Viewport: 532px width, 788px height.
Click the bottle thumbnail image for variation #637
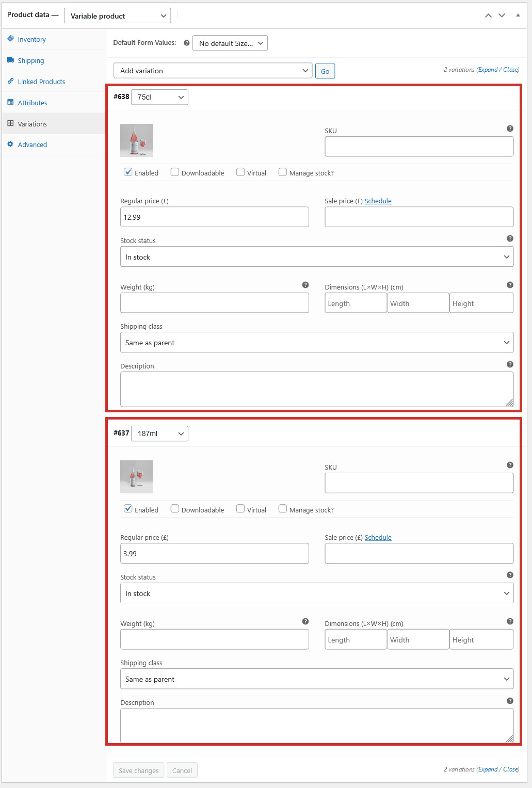(x=137, y=477)
